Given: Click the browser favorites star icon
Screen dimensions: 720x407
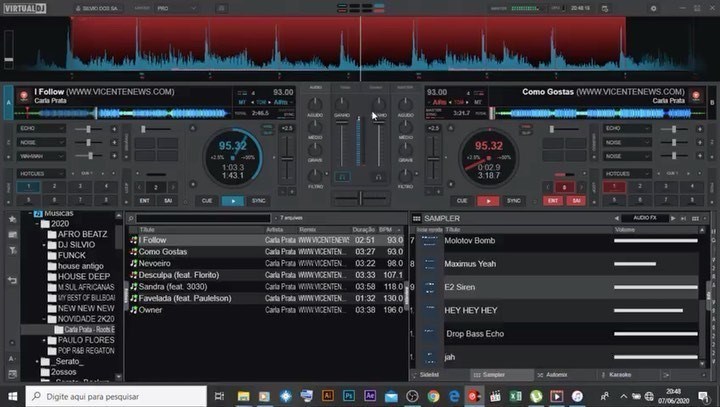Looking at the screenshot, I should (x=12, y=219).
